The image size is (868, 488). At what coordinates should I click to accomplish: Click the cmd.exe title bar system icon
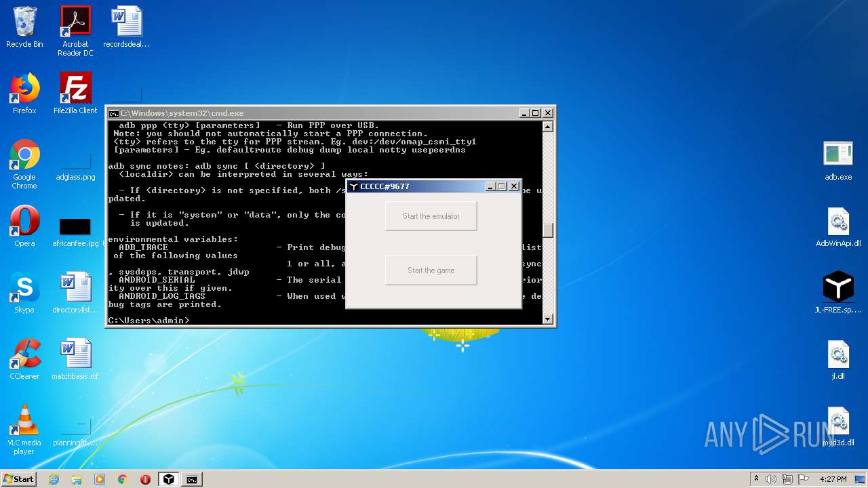(x=113, y=113)
